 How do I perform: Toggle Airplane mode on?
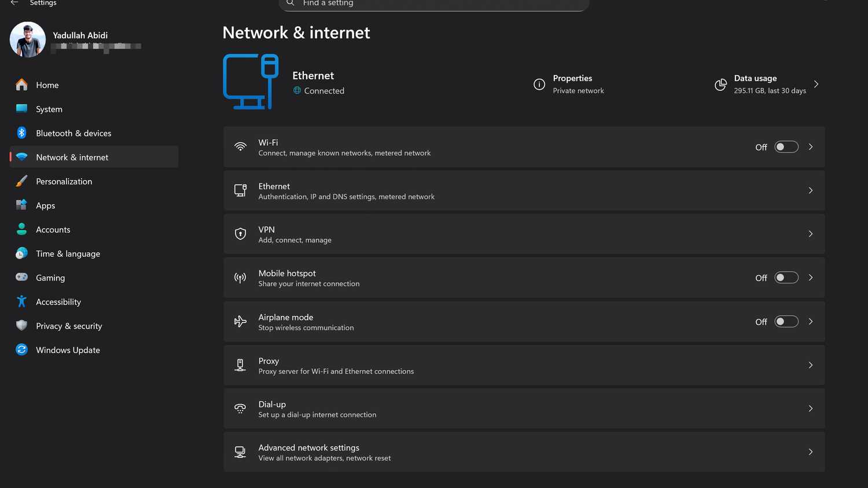coord(786,321)
